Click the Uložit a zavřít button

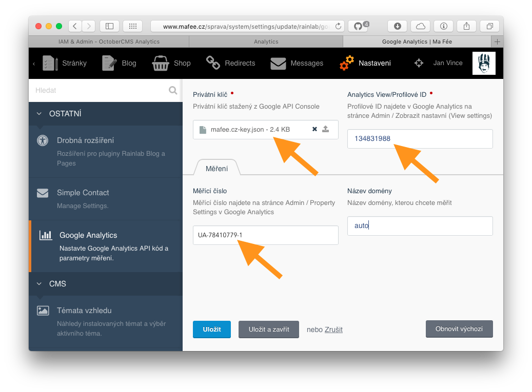click(269, 329)
